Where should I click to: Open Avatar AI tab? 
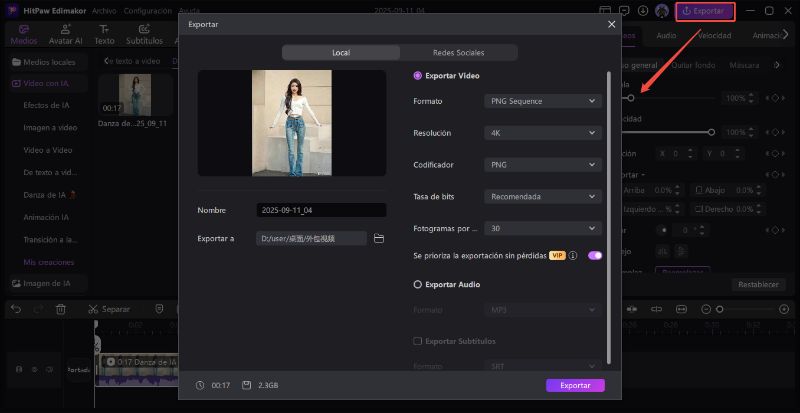[x=65, y=35]
